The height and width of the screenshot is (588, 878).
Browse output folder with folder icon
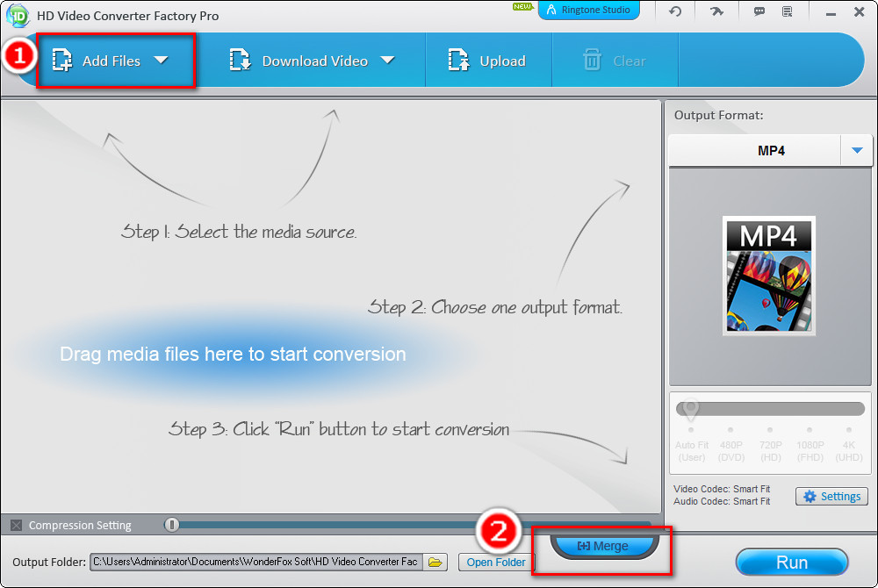click(x=435, y=562)
